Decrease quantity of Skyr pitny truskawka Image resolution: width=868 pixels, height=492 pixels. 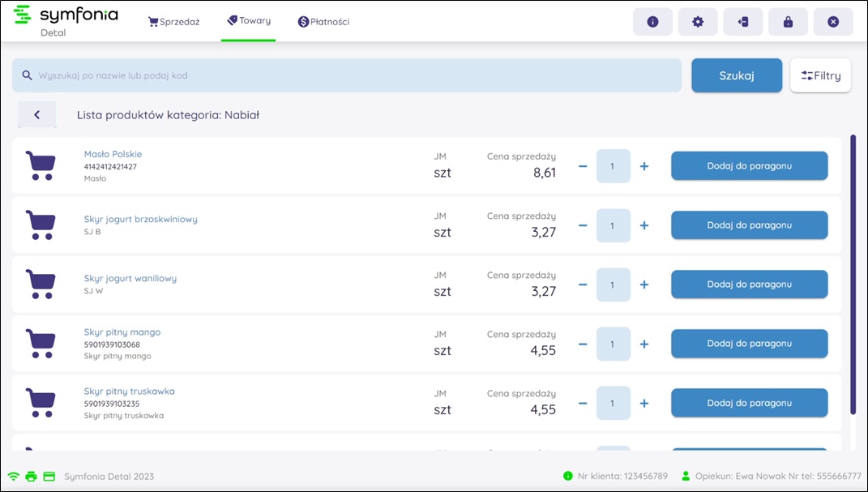[583, 403]
